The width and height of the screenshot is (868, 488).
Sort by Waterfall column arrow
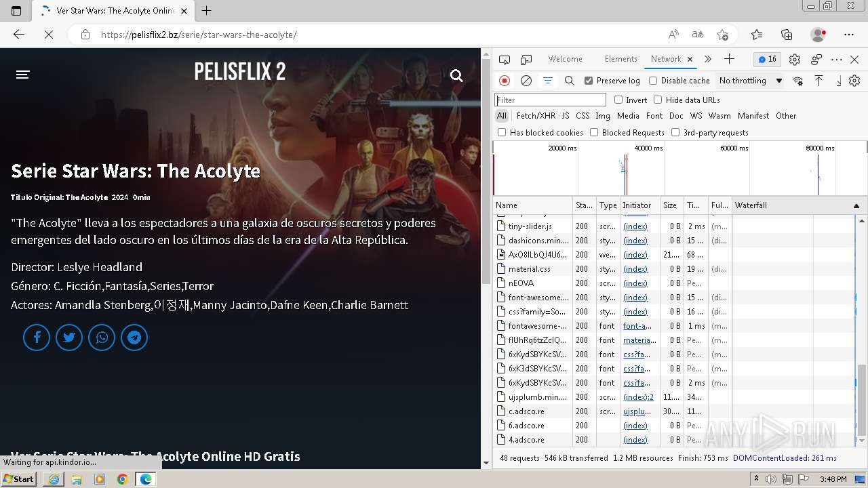(856, 205)
